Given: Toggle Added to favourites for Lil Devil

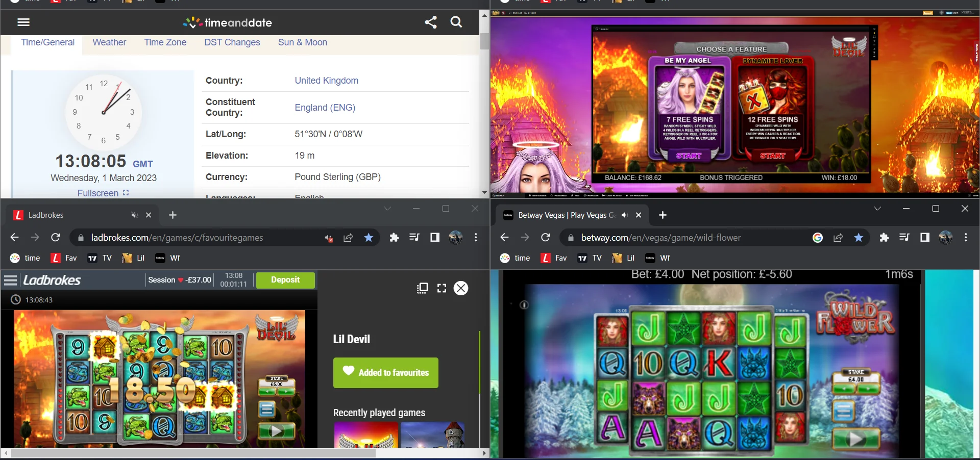Looking at the screenshot, I should pyautogui.click(x=386, y=373).
